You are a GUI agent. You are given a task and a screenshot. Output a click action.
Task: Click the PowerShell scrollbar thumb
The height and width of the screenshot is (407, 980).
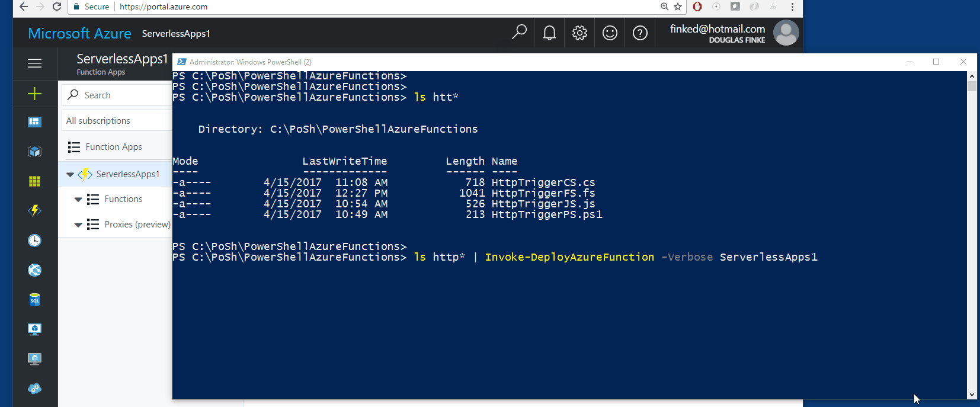[972, 86]
